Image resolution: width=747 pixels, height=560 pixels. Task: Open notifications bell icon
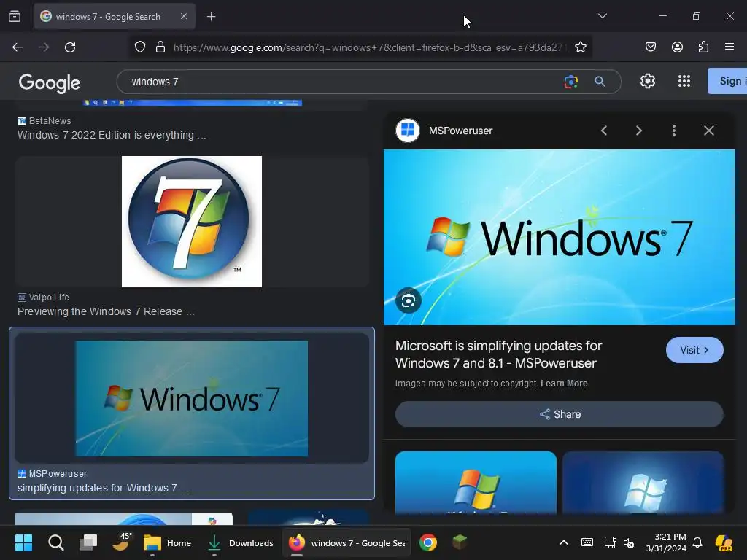pos(697,542)
